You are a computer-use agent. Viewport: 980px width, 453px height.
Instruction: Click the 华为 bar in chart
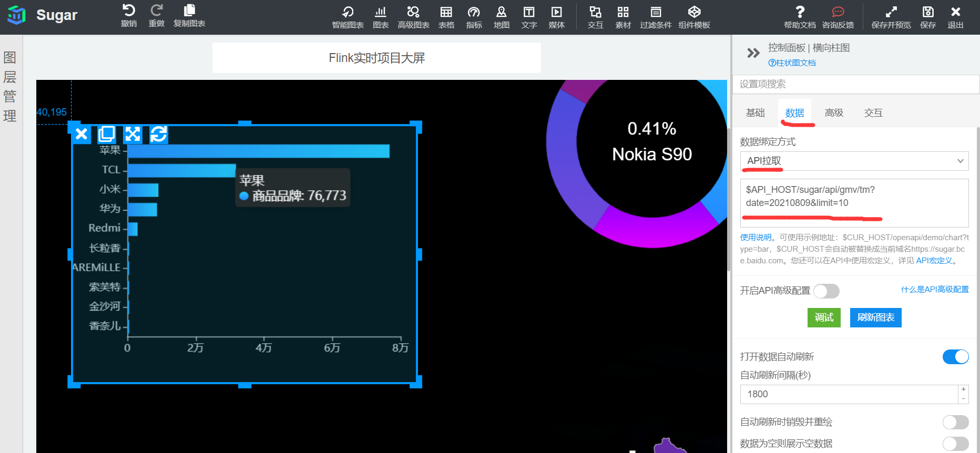[142, 210]
